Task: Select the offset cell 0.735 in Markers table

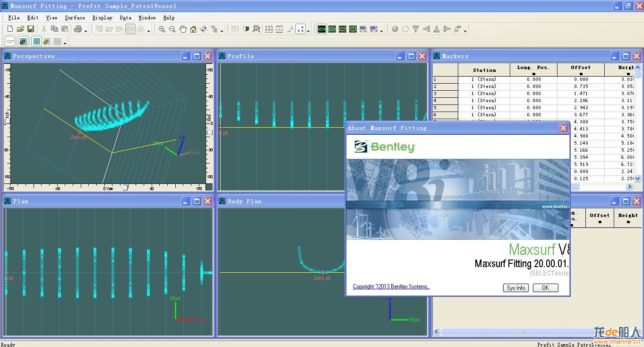Action: tap(581, 87)
